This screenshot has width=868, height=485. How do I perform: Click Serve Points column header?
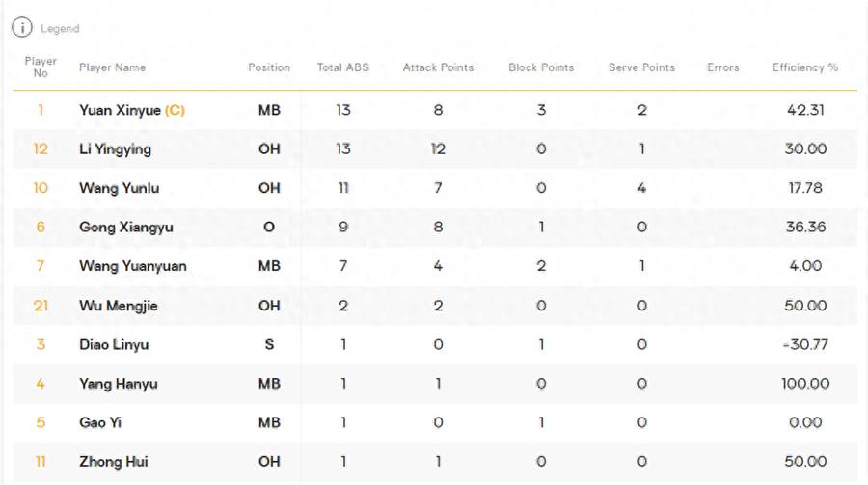642,67
